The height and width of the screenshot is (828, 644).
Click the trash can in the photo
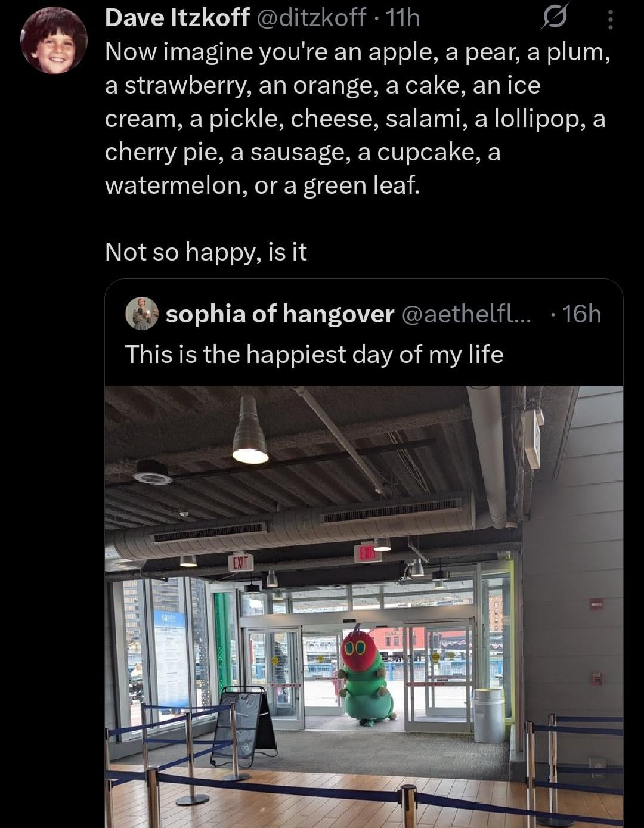488,715
